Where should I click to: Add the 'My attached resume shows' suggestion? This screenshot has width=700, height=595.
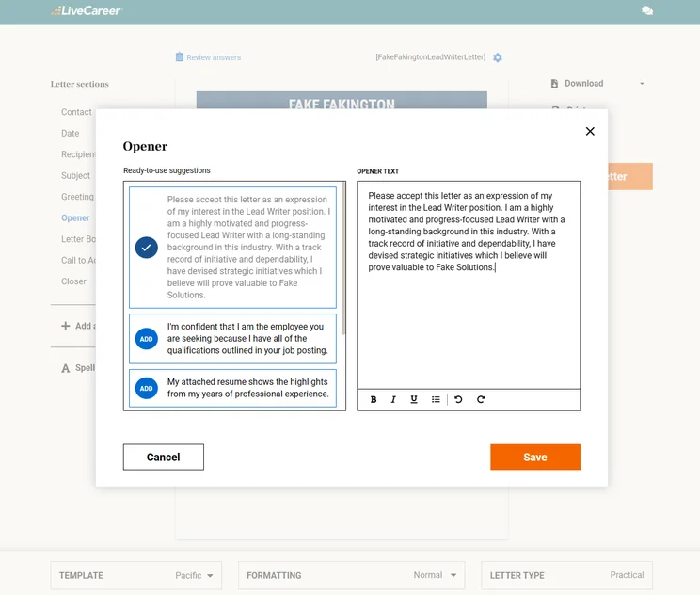click(x=147, y=388)
